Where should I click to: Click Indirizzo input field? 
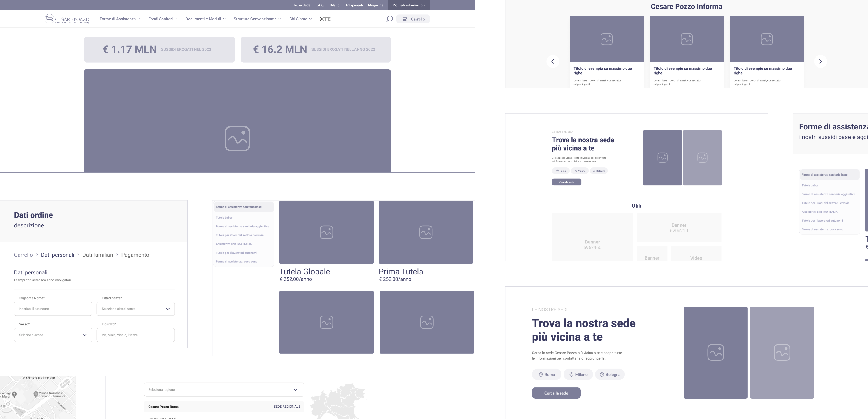(135, 335)
